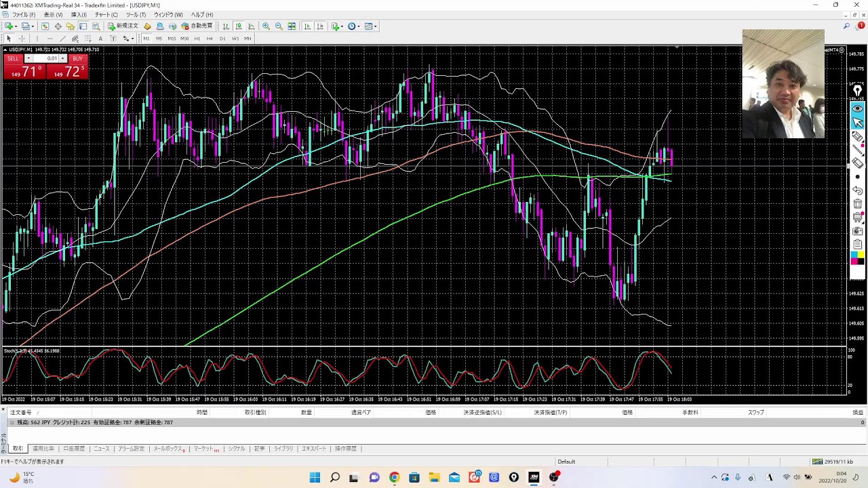Viewport: 868px width, 488px height.
Task: Click the 新規注文 new order button
Action: click(123, 26)
